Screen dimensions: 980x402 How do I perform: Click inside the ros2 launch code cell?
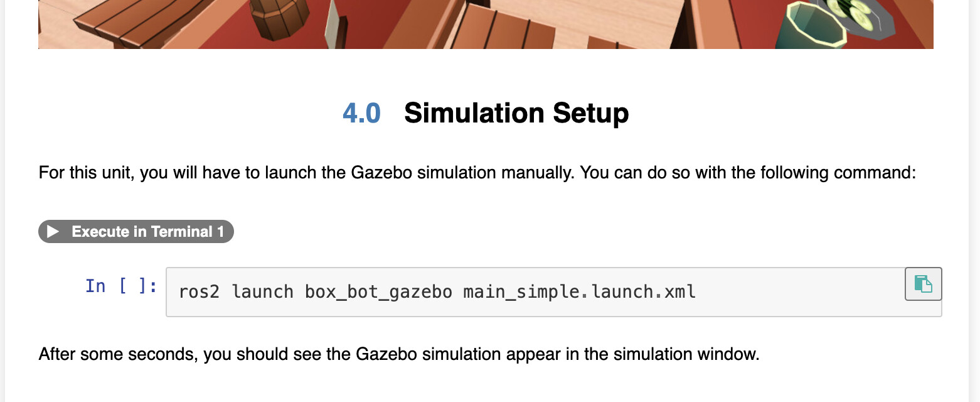click(x=553, y=292)
